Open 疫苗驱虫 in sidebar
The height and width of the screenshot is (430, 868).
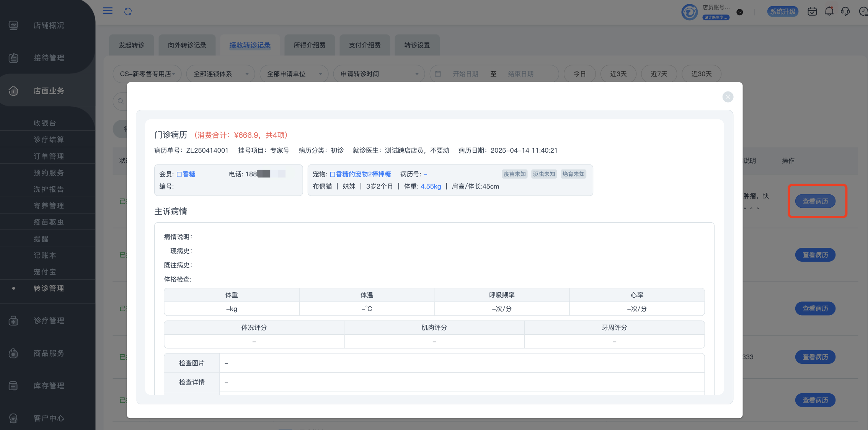click(x=49, y=222)
